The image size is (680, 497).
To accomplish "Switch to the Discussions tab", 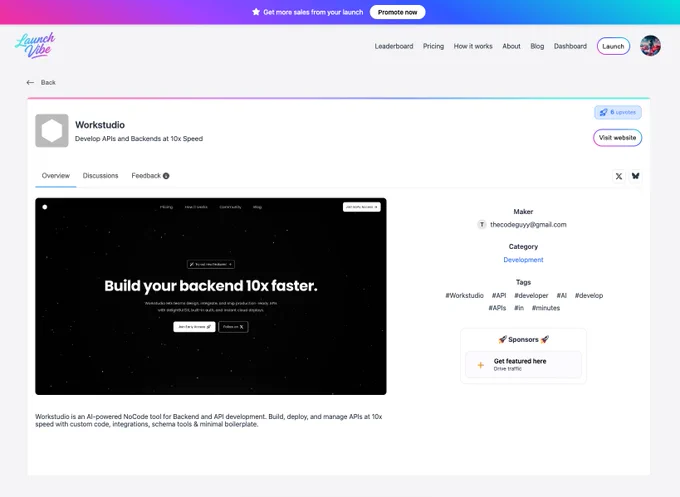I will point(100,176).
